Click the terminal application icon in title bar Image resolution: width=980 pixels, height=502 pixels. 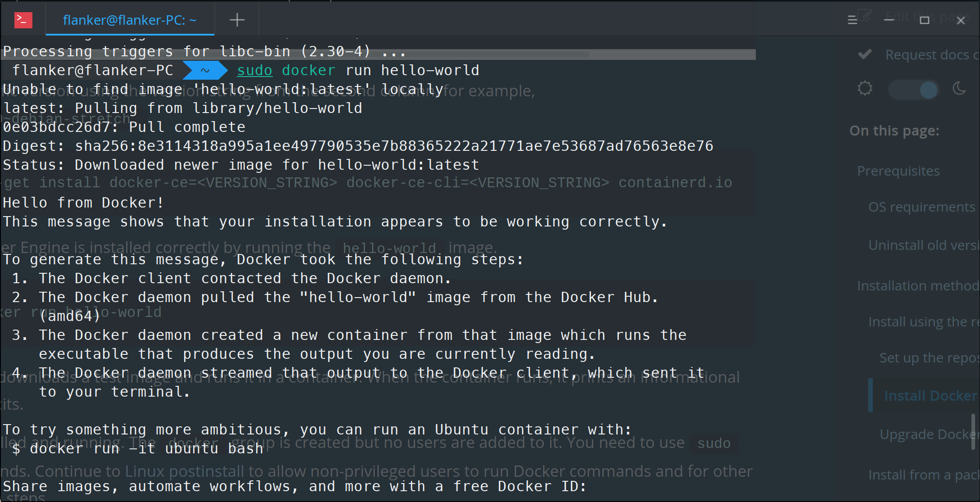(23, 20)
